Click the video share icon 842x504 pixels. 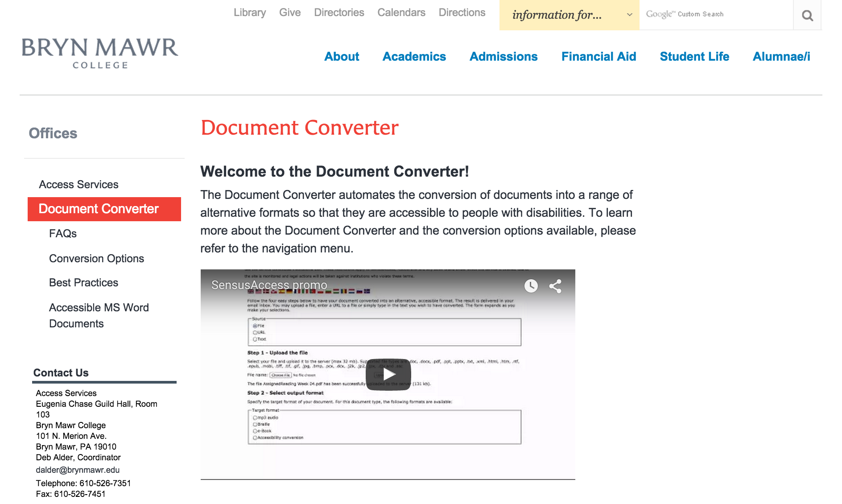(555, 286)
